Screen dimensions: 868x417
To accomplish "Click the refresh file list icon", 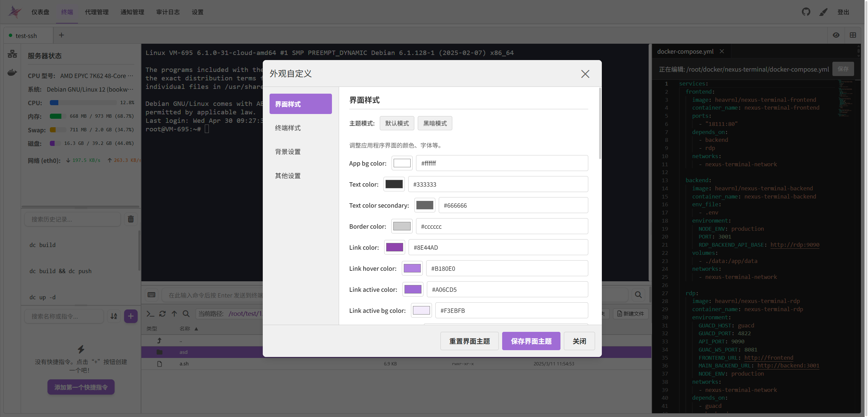I will 162,314.
